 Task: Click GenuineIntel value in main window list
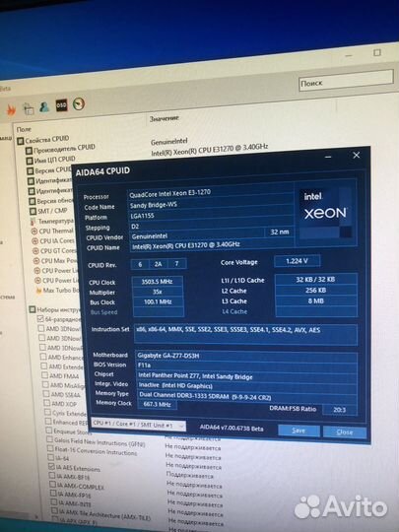pos(168,141)
